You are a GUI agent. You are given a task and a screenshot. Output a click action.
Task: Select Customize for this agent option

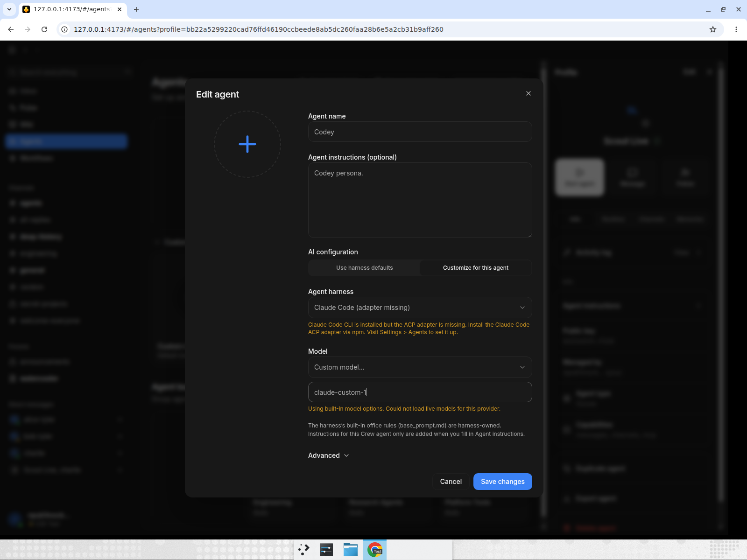pyautogui.click(x=476, y=268)
